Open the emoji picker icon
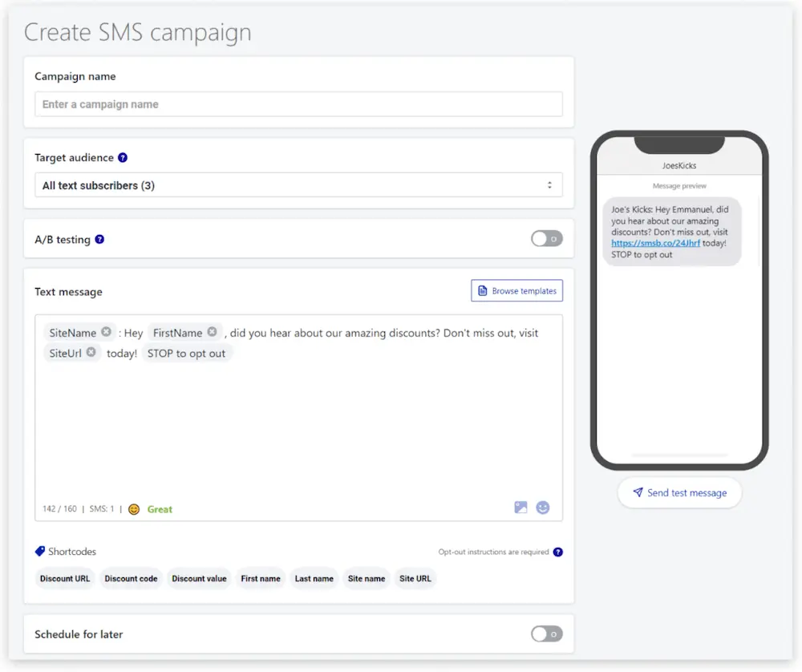This screenshot has height=672, width=802. coord(543,508)
